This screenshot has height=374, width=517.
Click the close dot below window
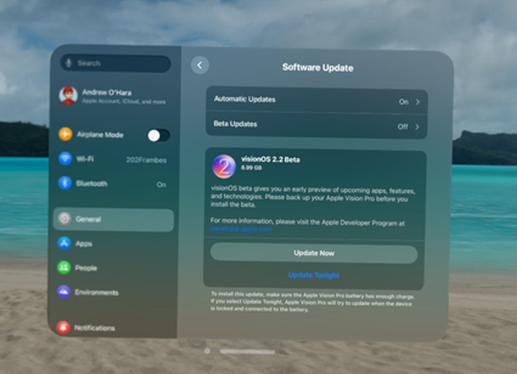(x=207, y=351)
